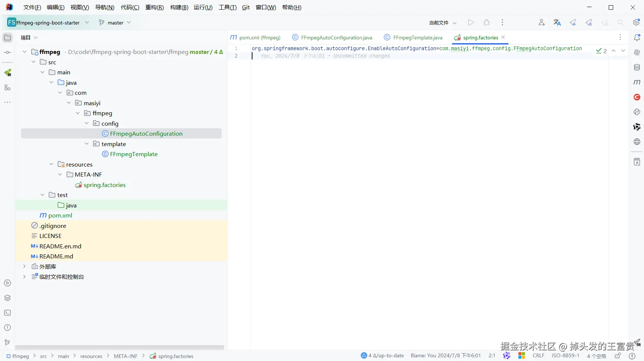Open the Git tool window in left sidebar
The image size is (644, 361).
tap(7, 342)
